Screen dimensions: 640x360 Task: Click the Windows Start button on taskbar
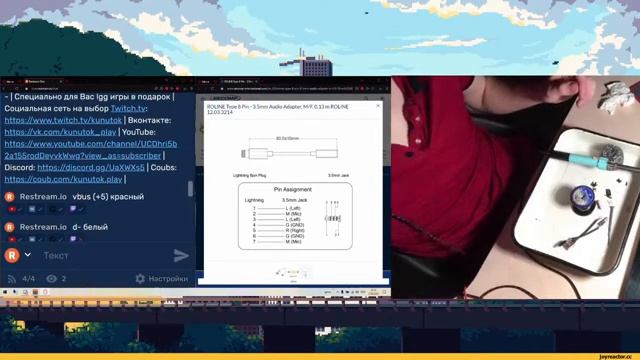pyautogui.click(x=5, y=292)
